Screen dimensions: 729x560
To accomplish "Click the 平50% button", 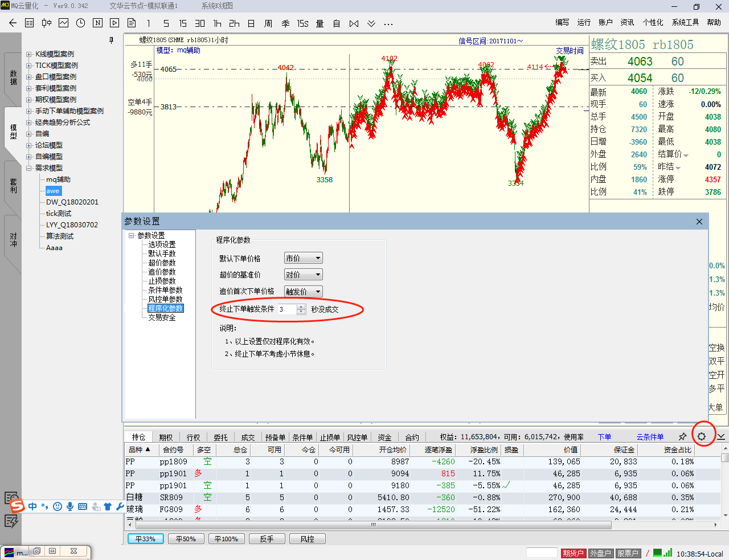I will click(x=186, y=539).
